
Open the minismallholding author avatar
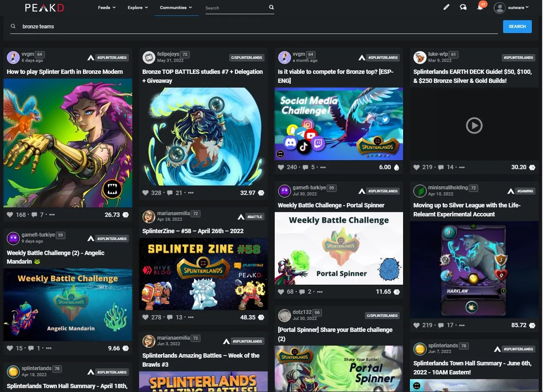[420, 191]
